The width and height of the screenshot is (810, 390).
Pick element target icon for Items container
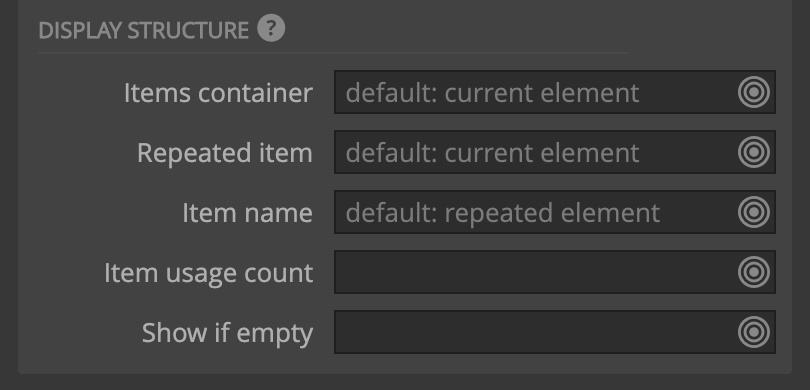754,92
